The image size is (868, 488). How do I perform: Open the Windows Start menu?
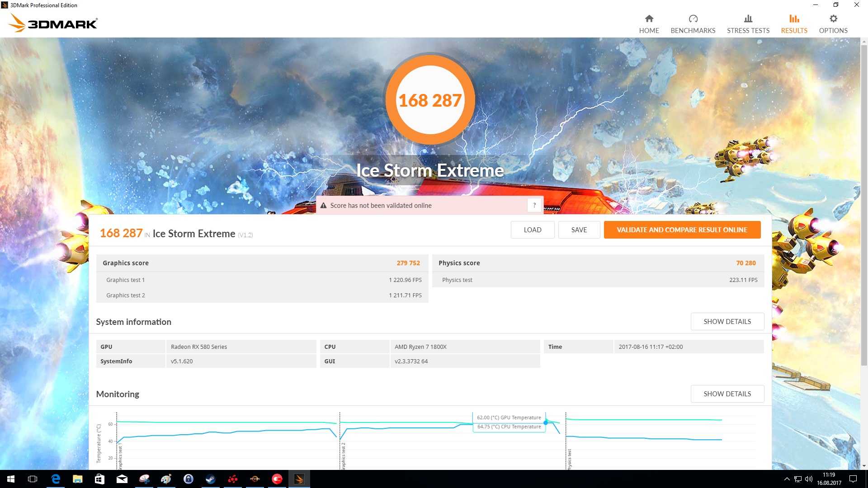pyautogui.click(x=11, y=479)
